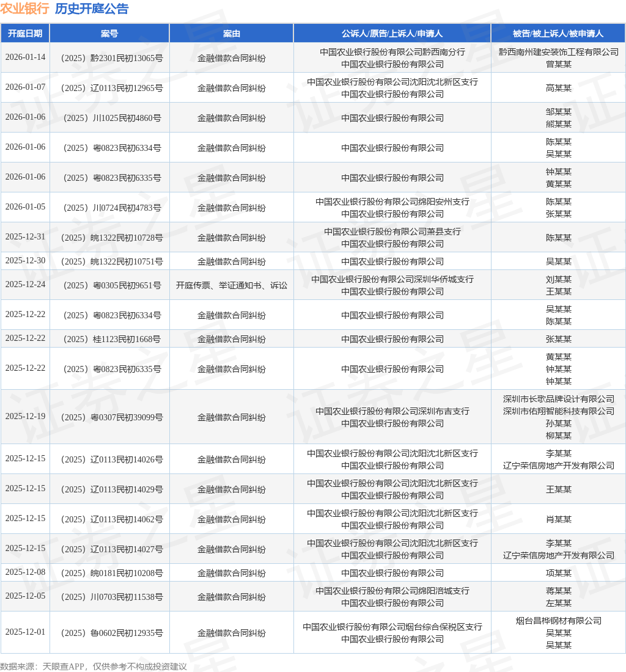Select the 公诉人/原告/上诉人/申请人 header
The height and width of the screenshot is (672, 626).
pos(392,34)
